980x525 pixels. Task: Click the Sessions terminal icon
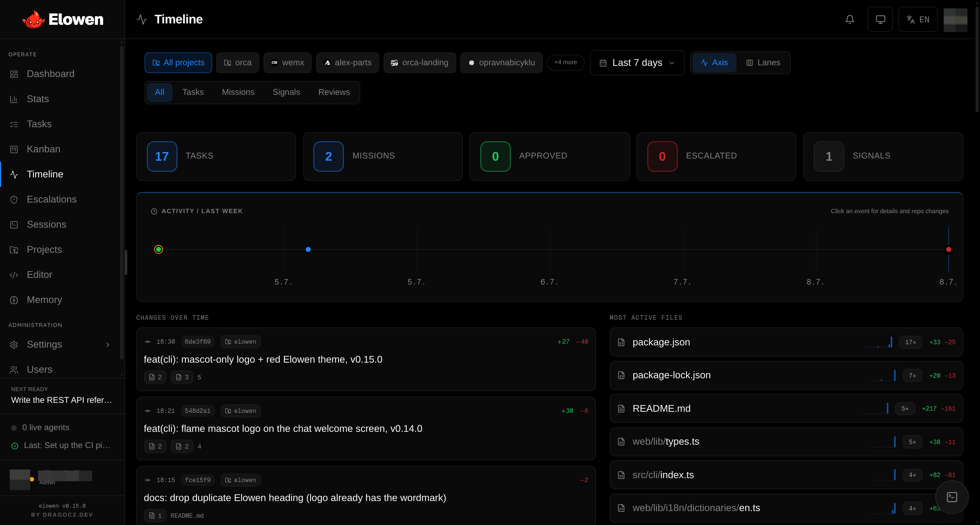point(14,225)
